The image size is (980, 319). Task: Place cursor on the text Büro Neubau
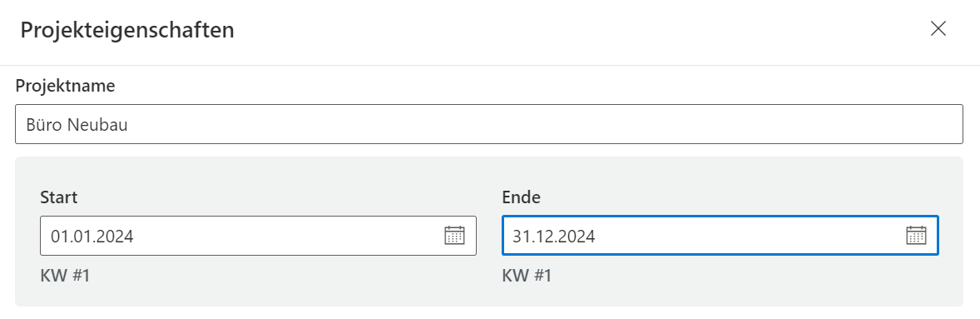[77, 124]
